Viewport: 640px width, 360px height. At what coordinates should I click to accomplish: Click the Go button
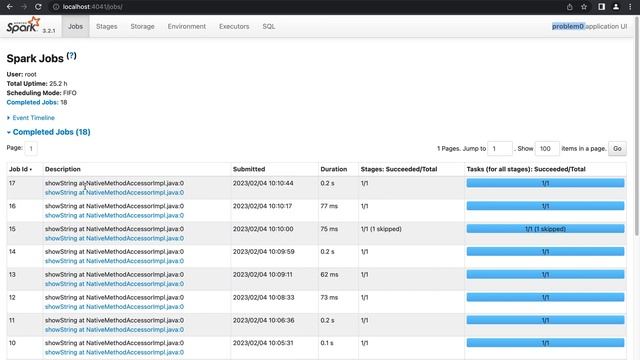coord(617,149)
